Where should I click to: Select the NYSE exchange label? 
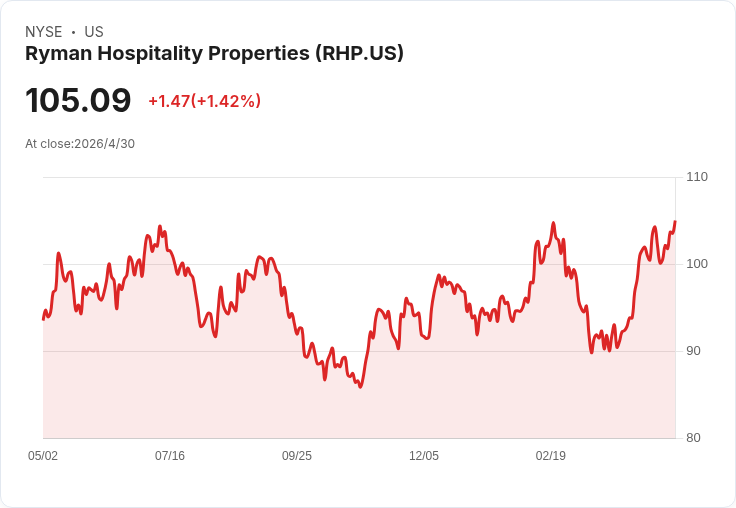[x=44, y=32]
